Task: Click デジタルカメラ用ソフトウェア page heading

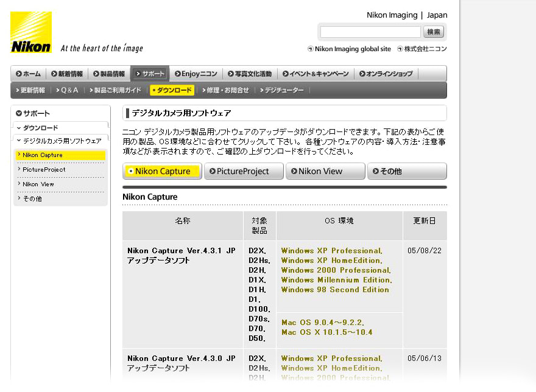Action: click(182, 113)
